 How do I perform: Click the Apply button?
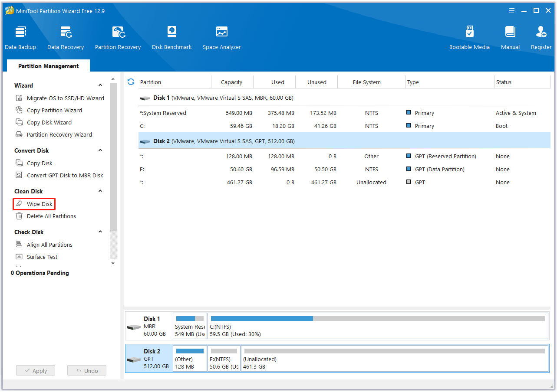(35, 370)
